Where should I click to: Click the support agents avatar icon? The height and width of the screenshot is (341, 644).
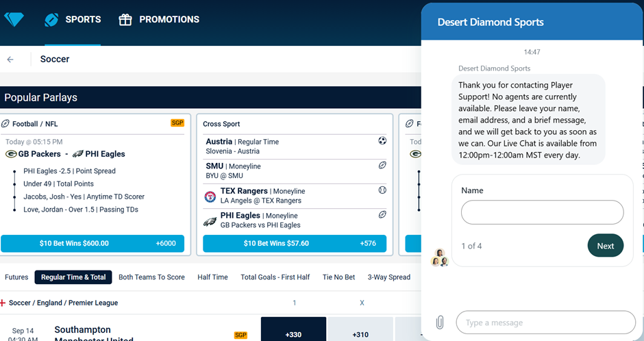tap(439, 257)
